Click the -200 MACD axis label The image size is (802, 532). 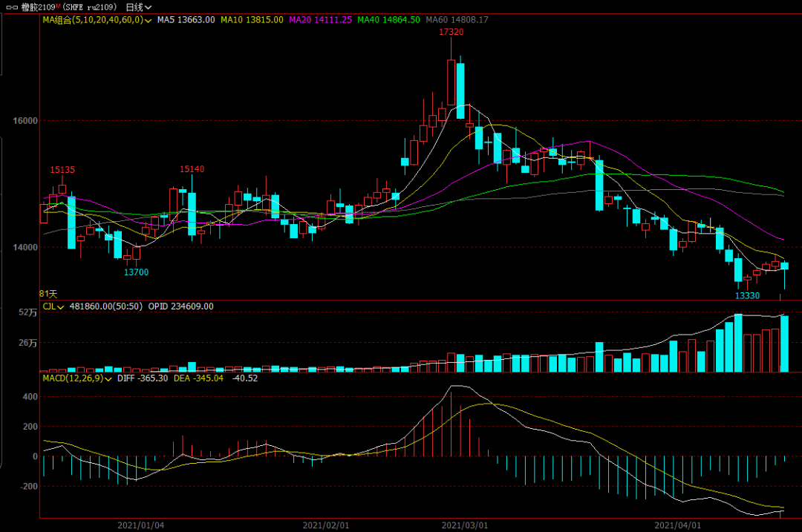click(x=29, y=487)
